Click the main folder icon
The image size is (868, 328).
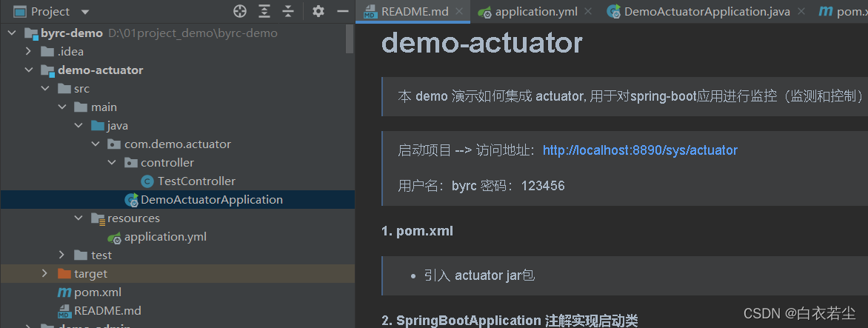pyautogui.click(x=81, y=107)
